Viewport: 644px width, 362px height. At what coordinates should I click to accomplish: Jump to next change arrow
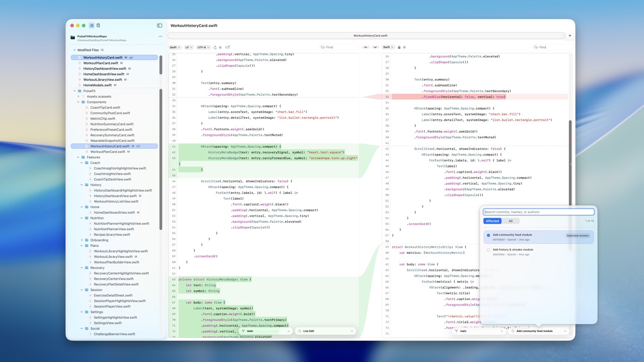(x=375, y=47)
